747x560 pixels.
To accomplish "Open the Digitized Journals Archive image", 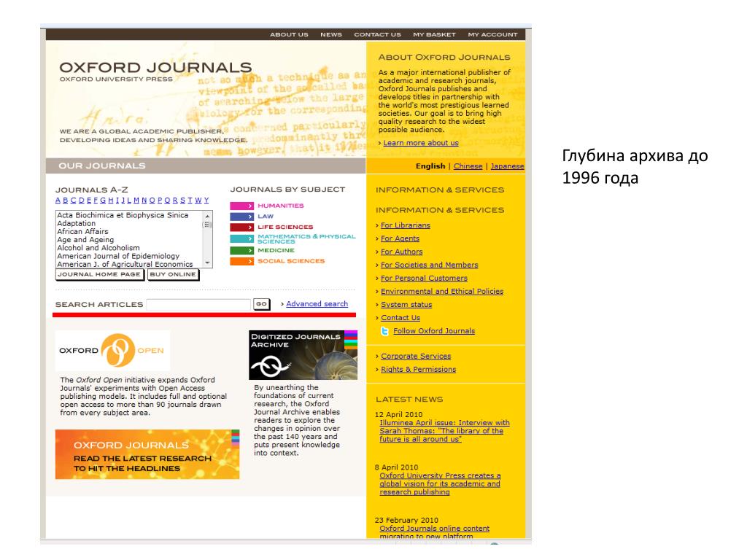I will [303, 355].
